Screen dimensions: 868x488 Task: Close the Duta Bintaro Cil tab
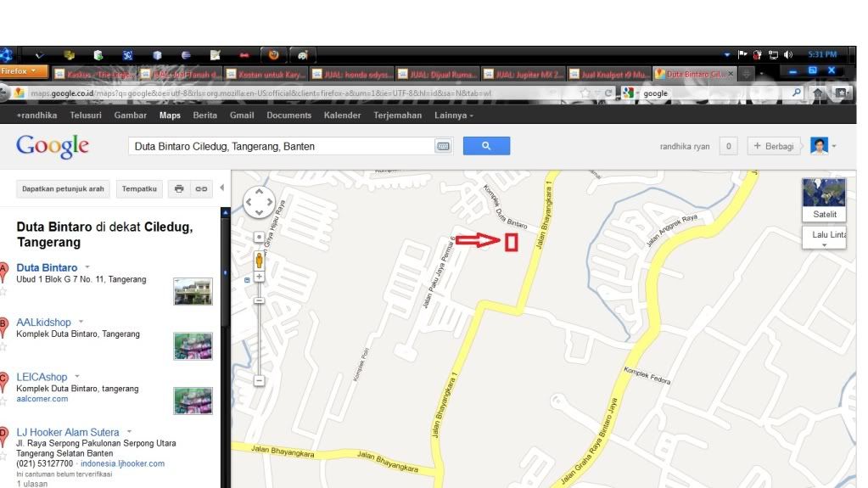[x=731, y=74]
